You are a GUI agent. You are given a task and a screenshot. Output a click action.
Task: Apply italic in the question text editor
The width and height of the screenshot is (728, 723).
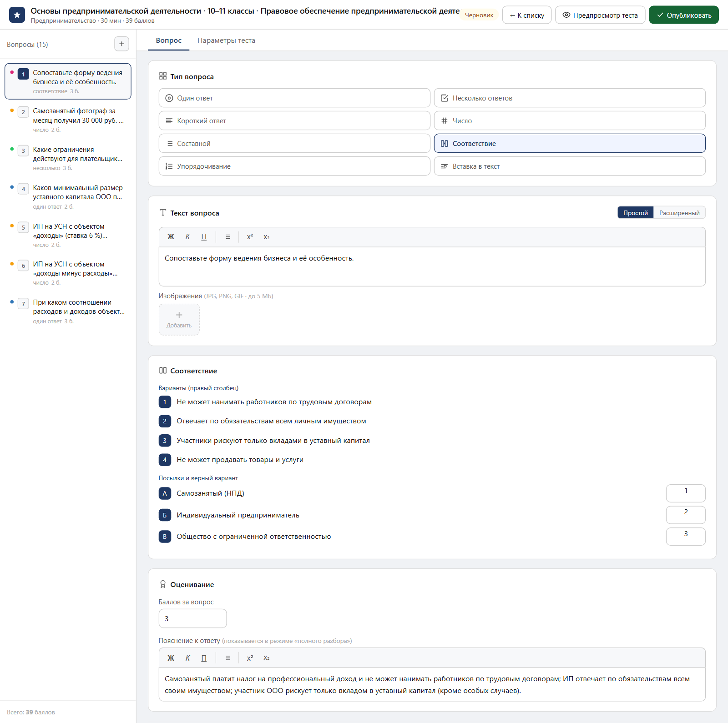coord(187,237)
